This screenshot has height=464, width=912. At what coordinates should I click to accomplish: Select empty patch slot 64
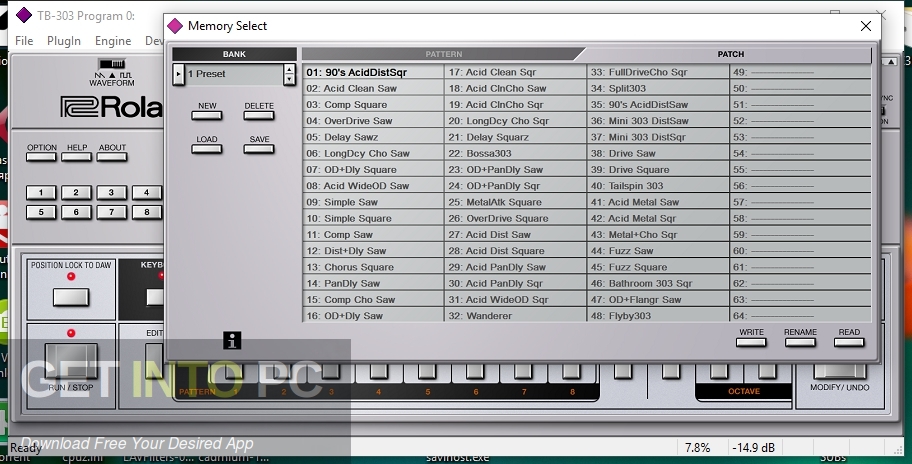click(x=800, y=316)
